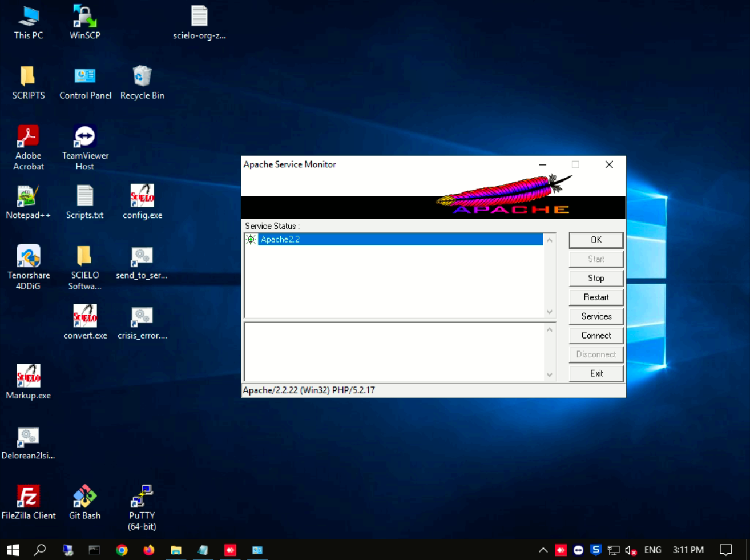Click the Apache2.2 running status icon
The width and height of the screenshot is (750, 560).
coord(251,240)
